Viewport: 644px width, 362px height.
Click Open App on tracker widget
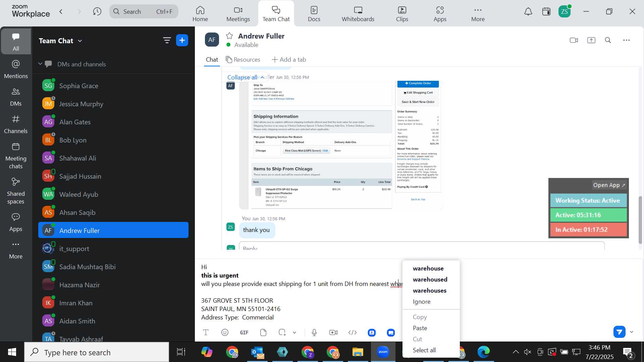[x=609, y=185]
